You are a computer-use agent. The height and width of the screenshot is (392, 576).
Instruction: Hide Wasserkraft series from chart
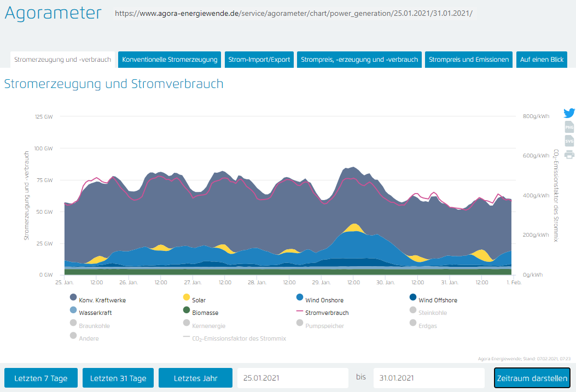point(97,313)
